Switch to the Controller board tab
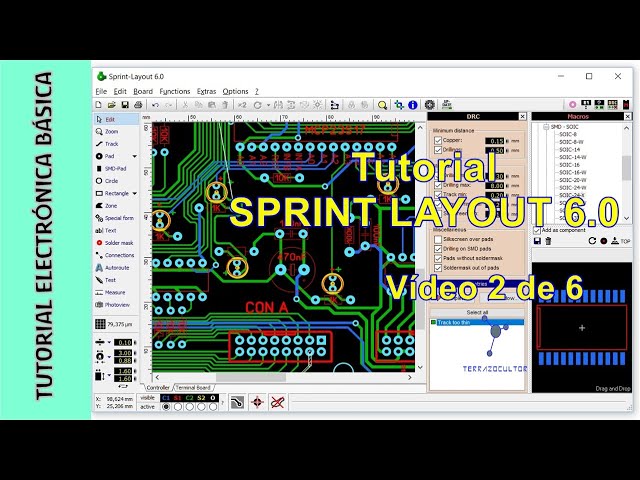The image size is (640, 480). (x=158, y=387)
